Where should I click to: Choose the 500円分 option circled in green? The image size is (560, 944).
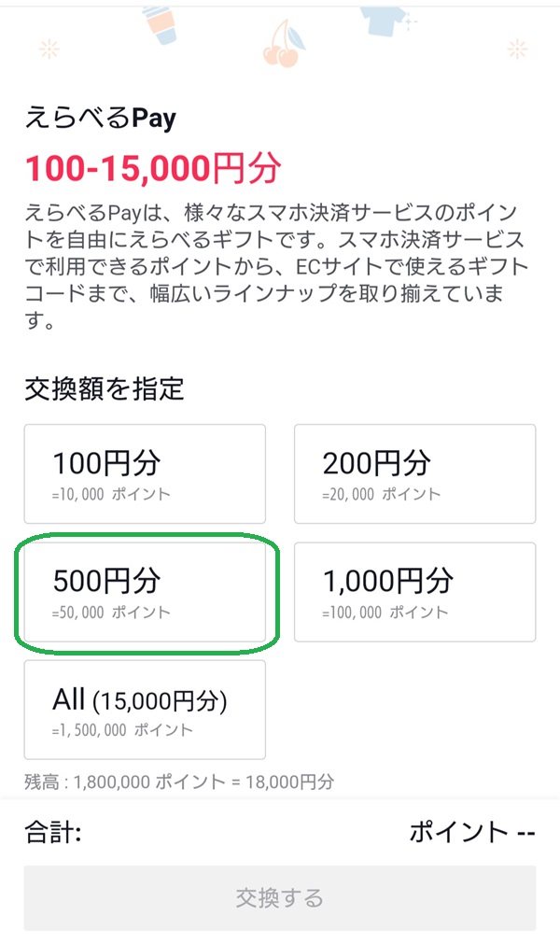(145, 592)
